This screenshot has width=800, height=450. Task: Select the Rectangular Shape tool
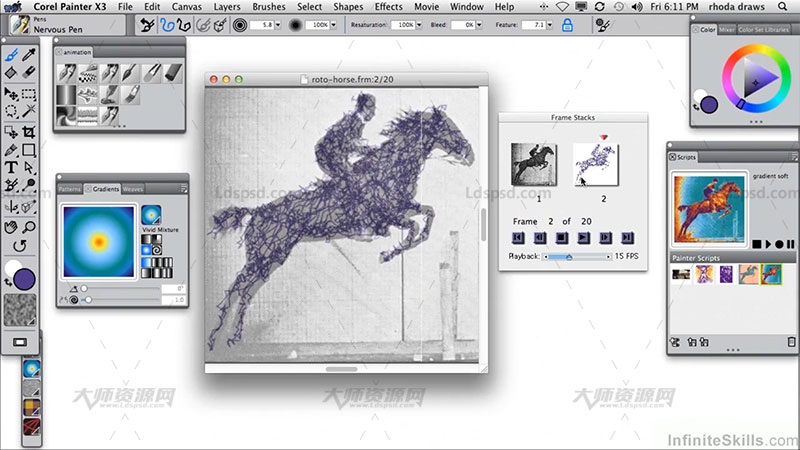coord(29,150)
